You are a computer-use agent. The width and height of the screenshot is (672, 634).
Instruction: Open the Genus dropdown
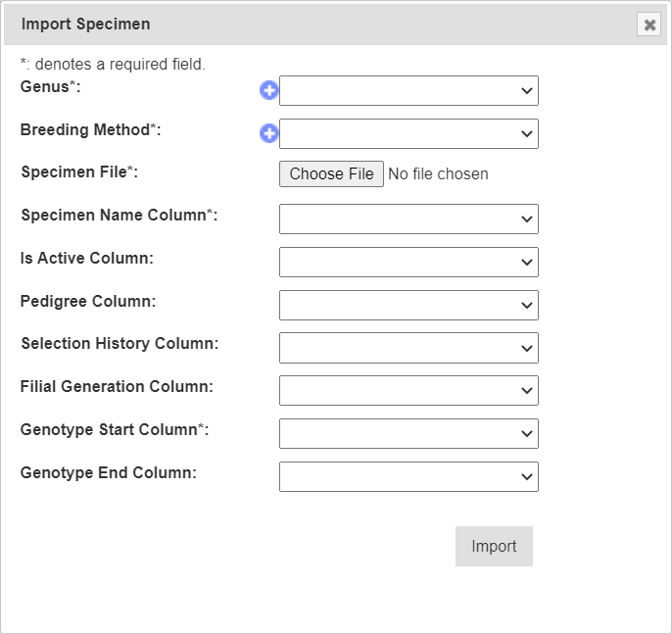[x=408, y=91]
